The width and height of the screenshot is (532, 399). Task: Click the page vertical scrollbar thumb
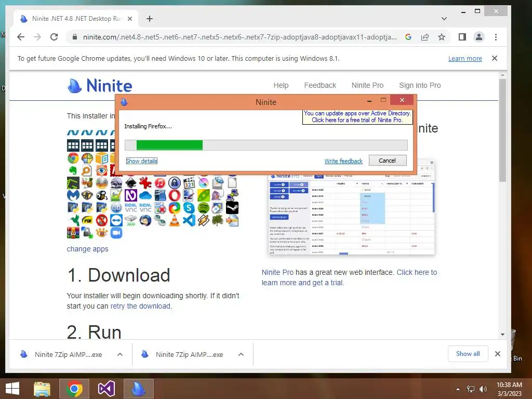click(502, 130)
